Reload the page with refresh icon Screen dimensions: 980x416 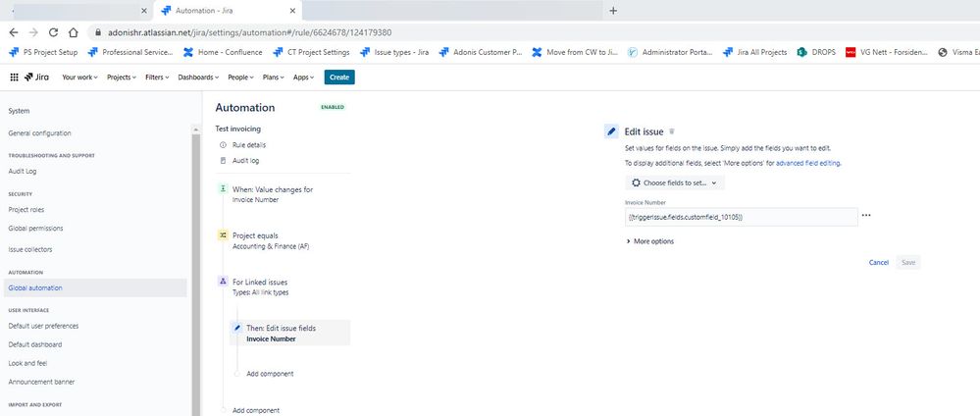tap(54, 32)
